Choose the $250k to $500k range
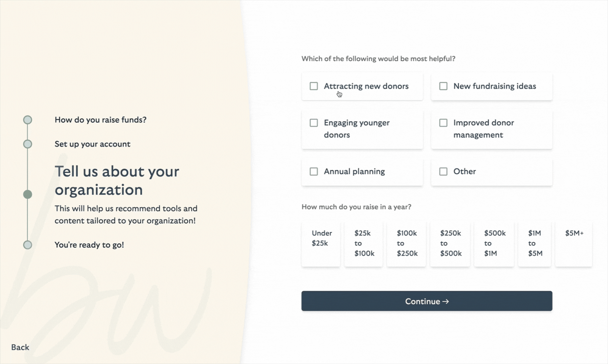This screenshot has width=608, height=364. (x=450, y=243)
